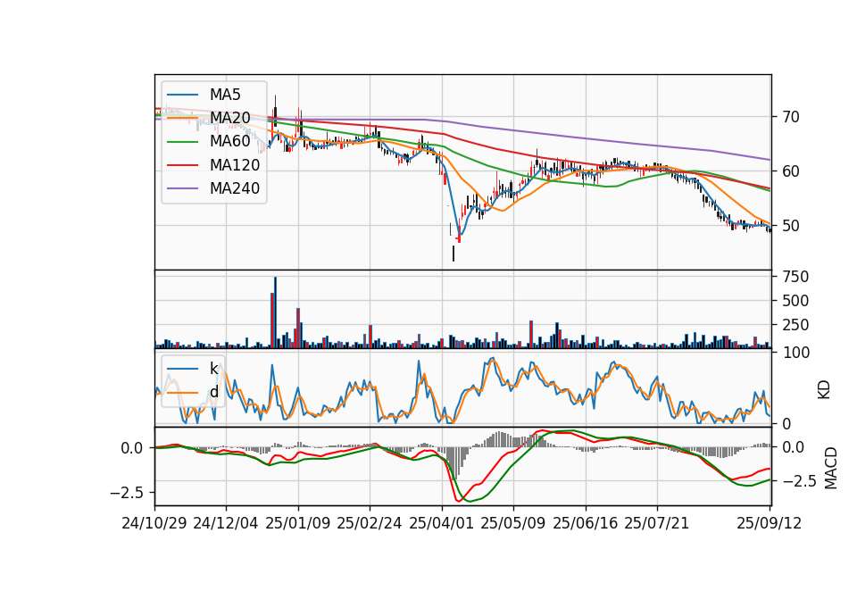The height and width of the screenshot is (616, 857).
Task: Click the 25/02/24 date label
Action: (370, 523)
